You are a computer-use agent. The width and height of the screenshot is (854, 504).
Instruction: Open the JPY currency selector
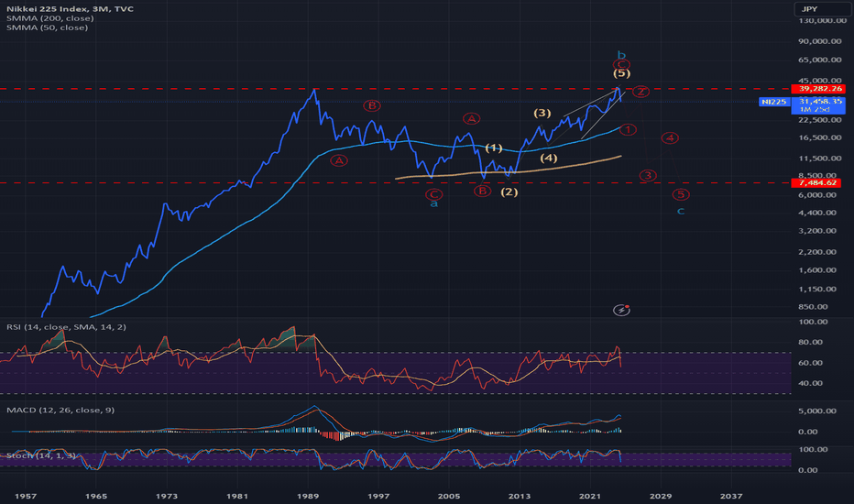point(822,9)
